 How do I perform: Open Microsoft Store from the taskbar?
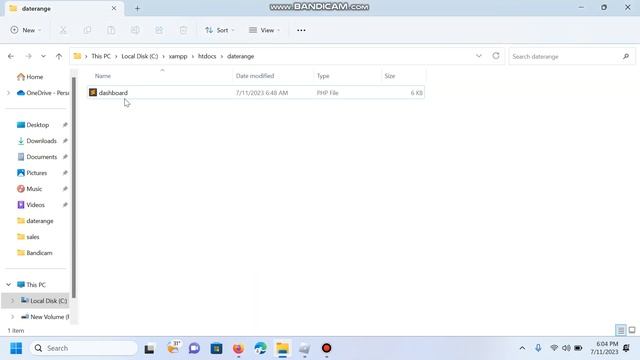click(216, 348)
